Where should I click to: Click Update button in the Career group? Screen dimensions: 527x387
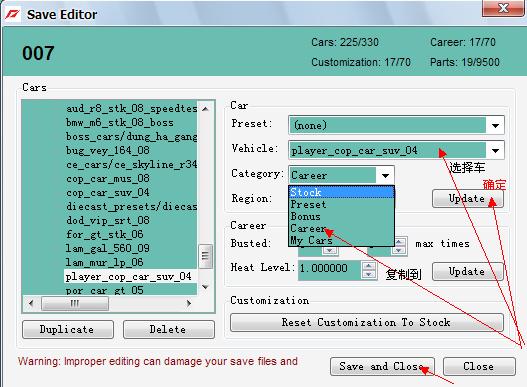[x=468, y=271]
